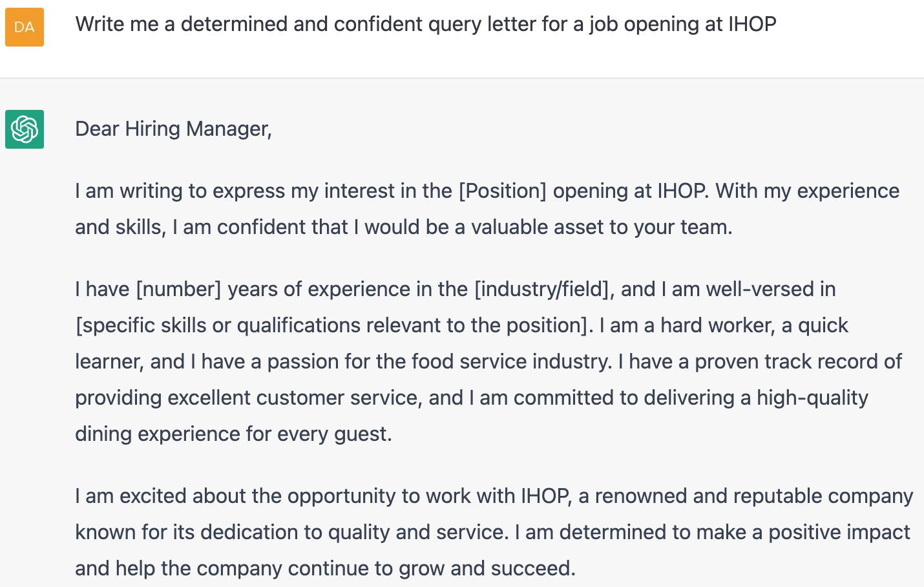Click the [industry/field] placeholder text
Viewport: 924px width, 587px height.
[544, 290]
